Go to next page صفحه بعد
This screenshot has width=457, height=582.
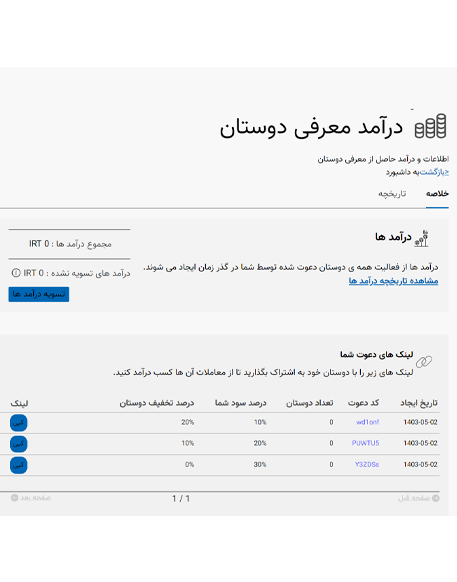pos(31,498)
